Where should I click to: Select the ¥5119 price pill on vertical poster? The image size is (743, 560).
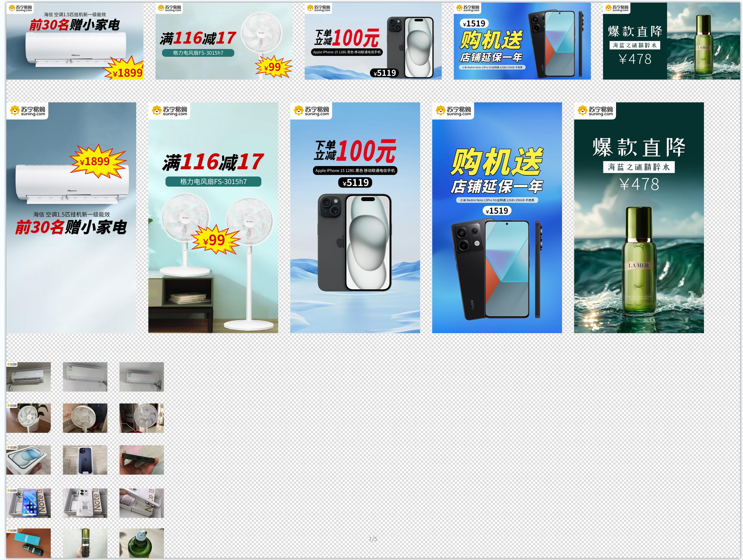pos(355,182)
